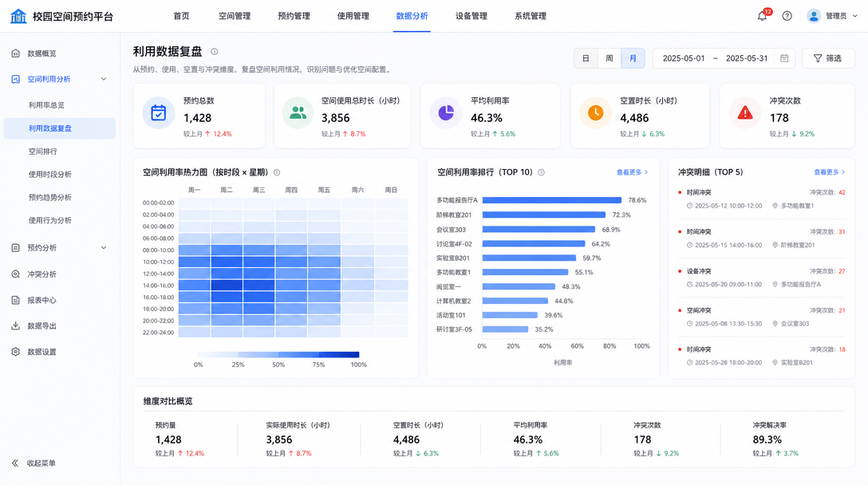868x485 pixels.
Task: Click the platform logo building icon
Action: 18,16
